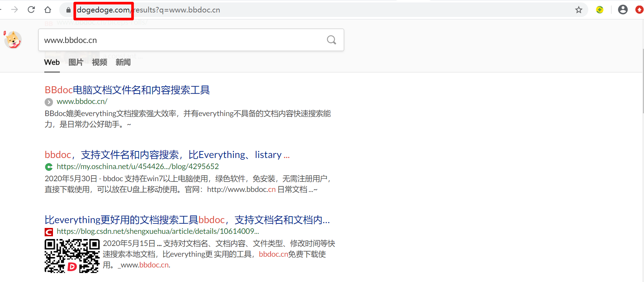644x282 pixels.
Task: Switch to the 视频 tab
Action: click(100, 62)
